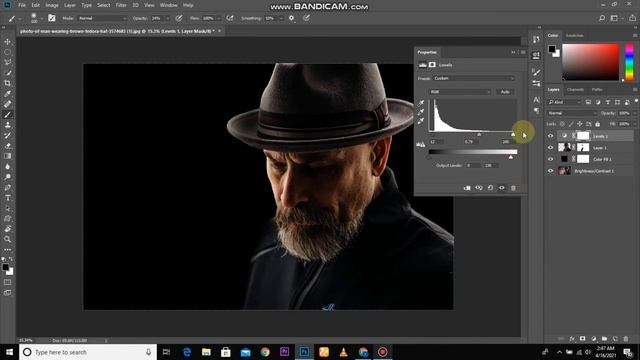The height and width of the screenshot is (360, 640).
Task: Open Paragraph panel icon in side dock
Action: (536, 111)
